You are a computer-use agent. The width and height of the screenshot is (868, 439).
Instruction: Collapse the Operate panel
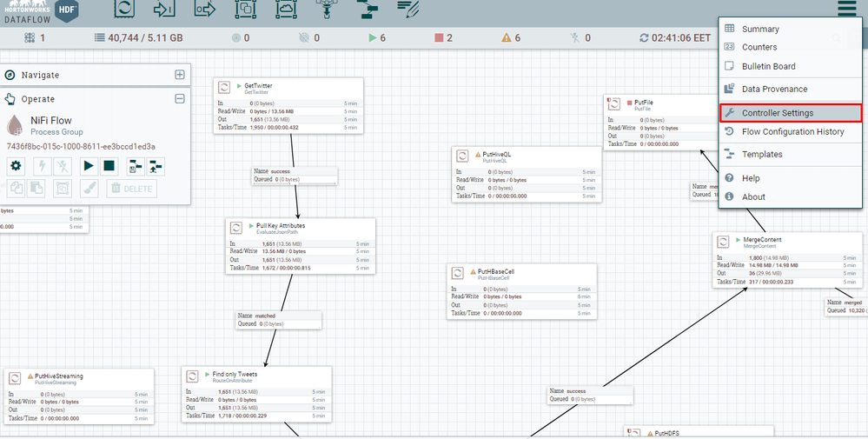[x=180, y=99]
